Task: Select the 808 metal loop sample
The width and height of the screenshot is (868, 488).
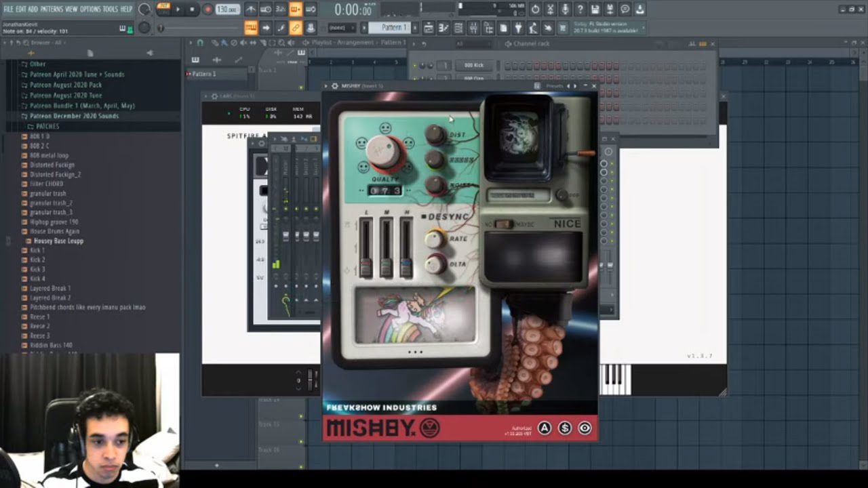Action: coord(49,155)
